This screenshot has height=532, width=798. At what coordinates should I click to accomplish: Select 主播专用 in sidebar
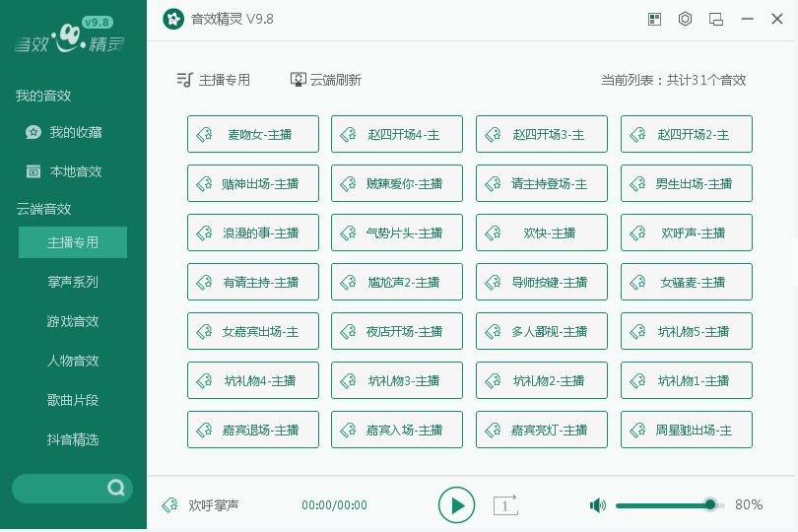pos(73,242)
